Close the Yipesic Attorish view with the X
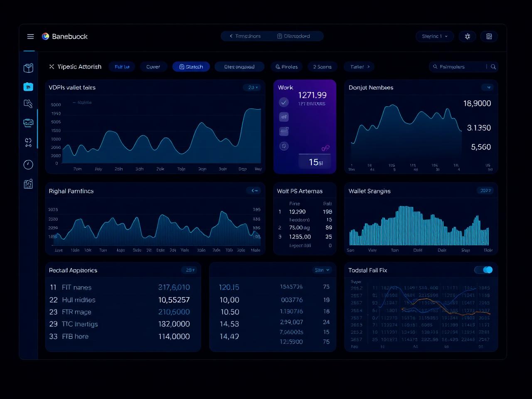Screen dimensions: 532x399 click(x=52, y=66)
